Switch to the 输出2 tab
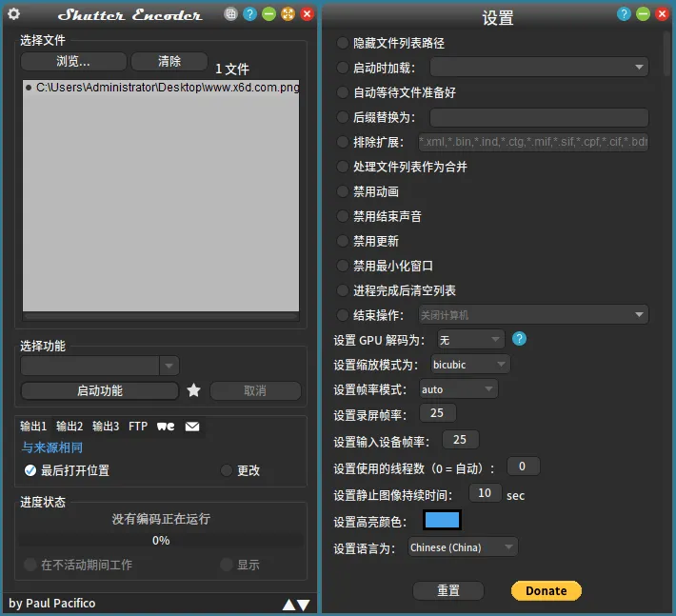This screenshot has height=616, width=676. point(70,427)
